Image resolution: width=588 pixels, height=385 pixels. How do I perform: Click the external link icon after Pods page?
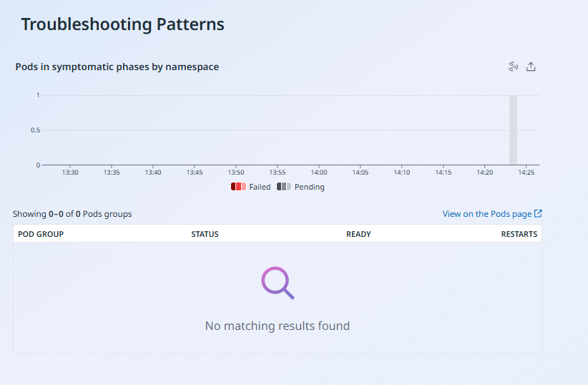(539, 213)
